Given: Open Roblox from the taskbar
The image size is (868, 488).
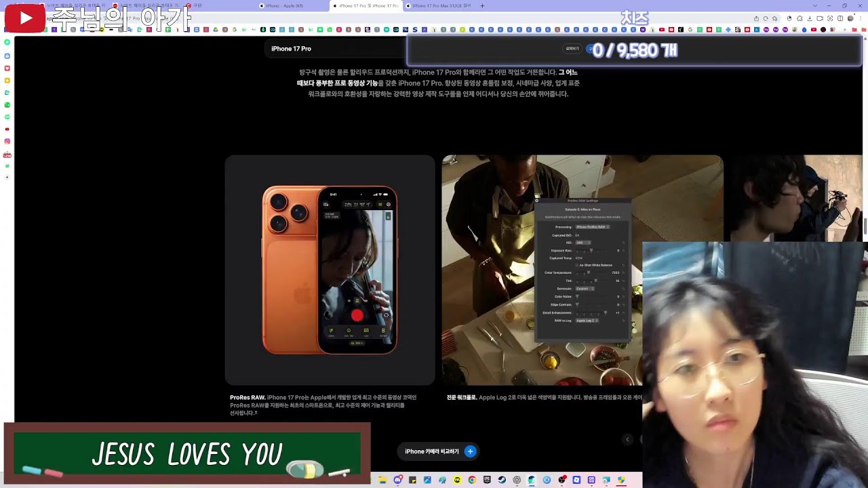Looking at the screenshot, I should [576, 480].
